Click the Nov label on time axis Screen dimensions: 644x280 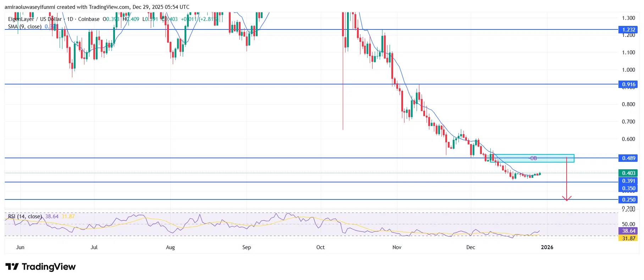397,247
